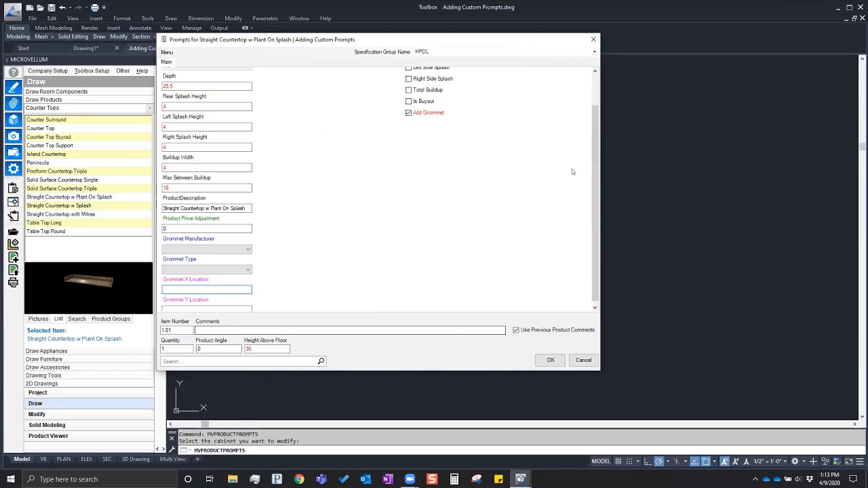This screenshot has height=488, width=868.
Task: Open the Parametric menu
Action: point(265,18)
